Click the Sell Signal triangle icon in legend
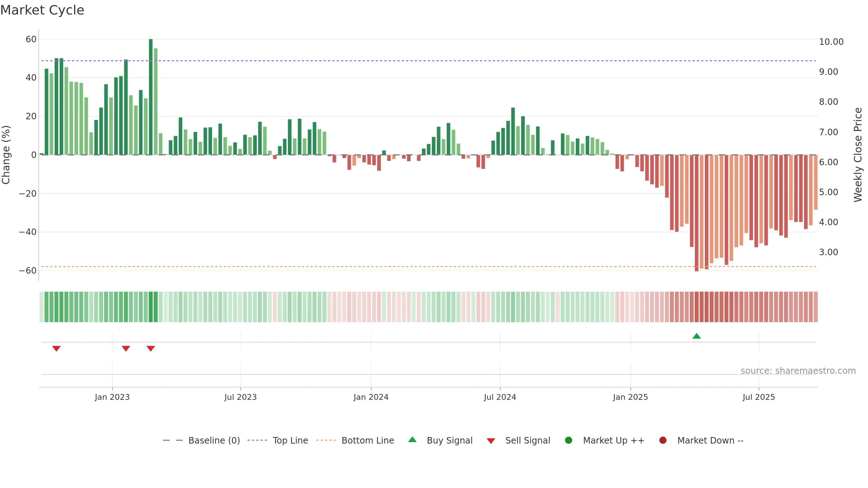The width and height of the screenshot is (868, 488). point(491,441)
